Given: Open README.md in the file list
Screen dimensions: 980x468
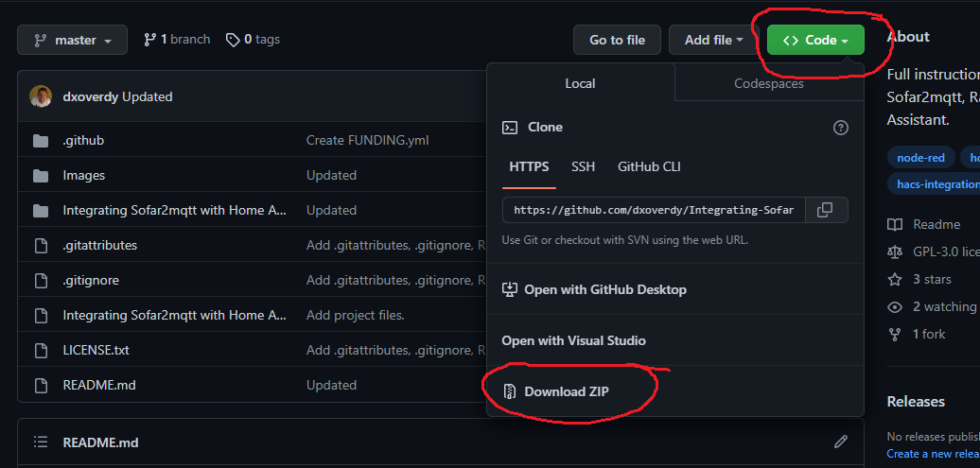Looking at the screenshot, I should click(x=99, y=386).
